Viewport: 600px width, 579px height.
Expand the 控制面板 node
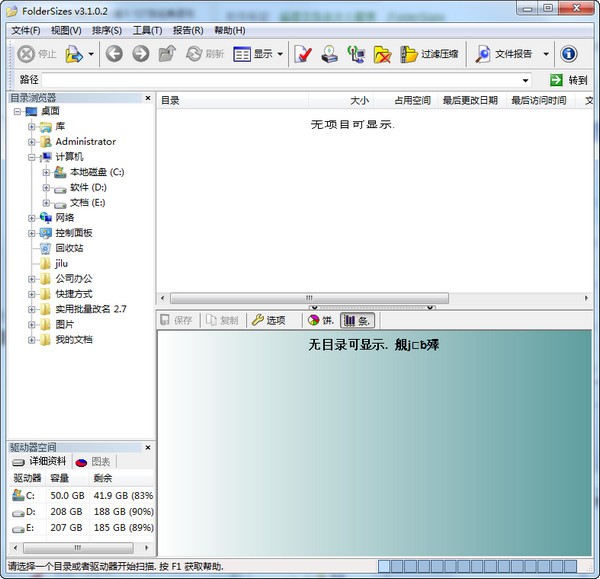32,233
